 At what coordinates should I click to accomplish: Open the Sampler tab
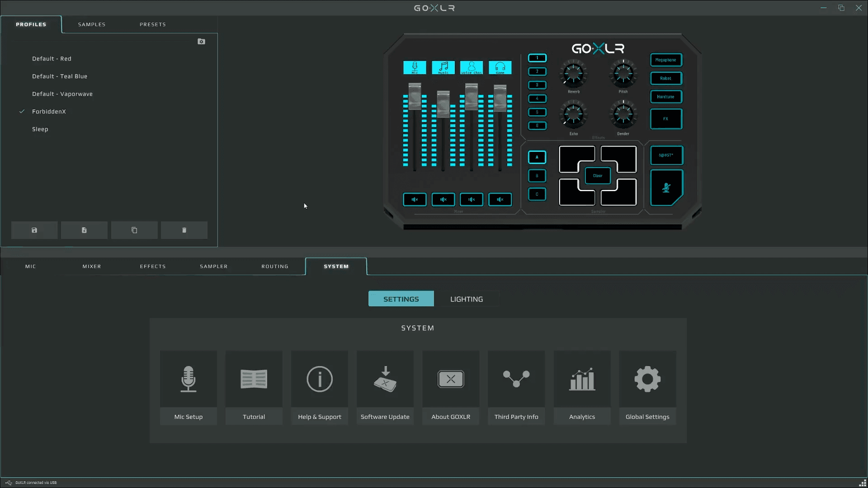[214, 267]
